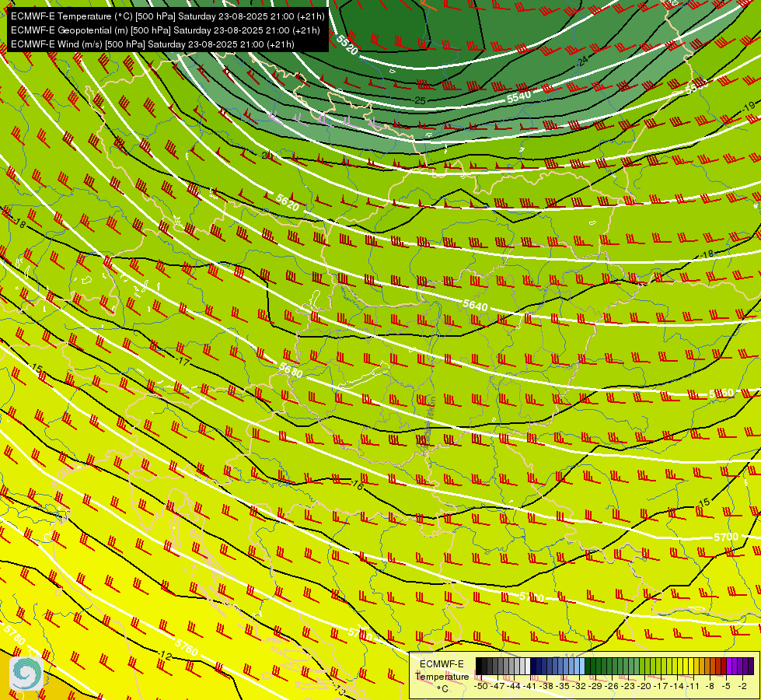The image size is (761, 700).
Task: Click the -24 isotherm label on map
Action: tap(582, 61)
